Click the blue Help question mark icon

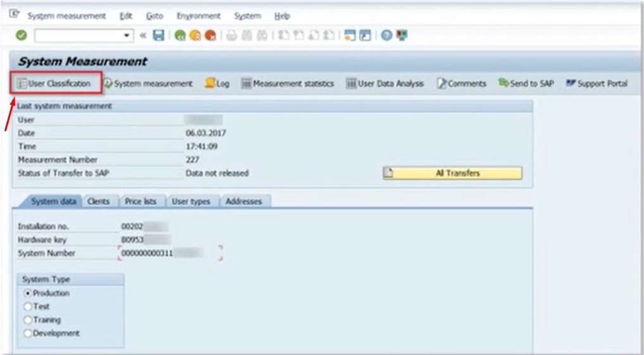tap(386, 35)
